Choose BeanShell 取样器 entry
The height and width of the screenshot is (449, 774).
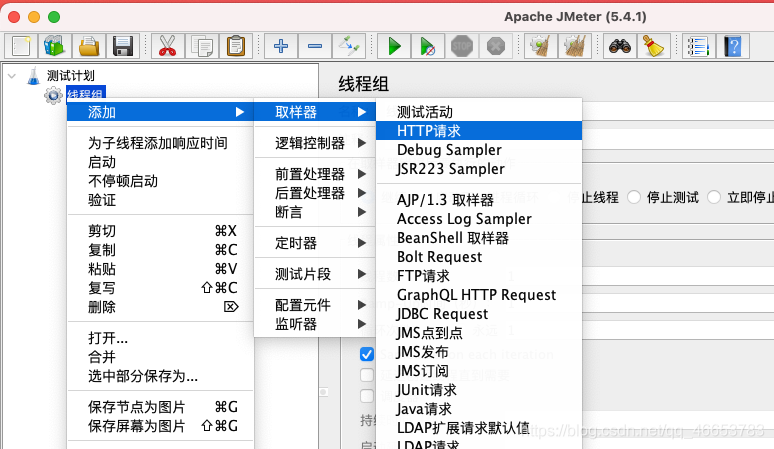pyautogui.click(x=479, y=238)
